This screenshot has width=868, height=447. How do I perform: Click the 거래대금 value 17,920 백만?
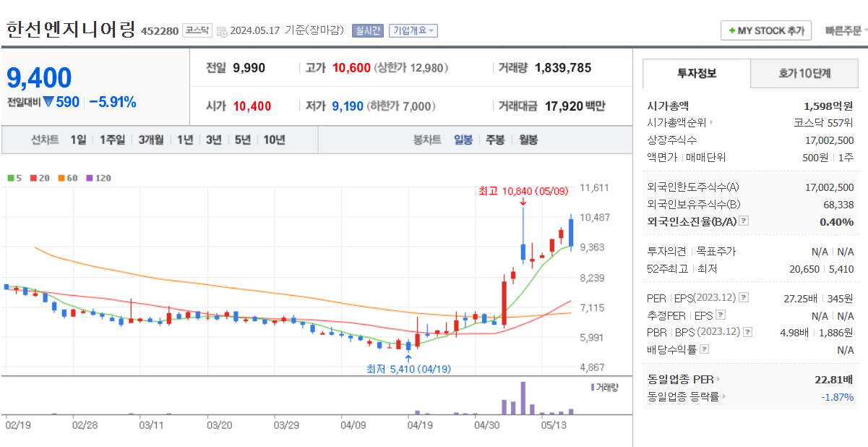click(575, 106)
